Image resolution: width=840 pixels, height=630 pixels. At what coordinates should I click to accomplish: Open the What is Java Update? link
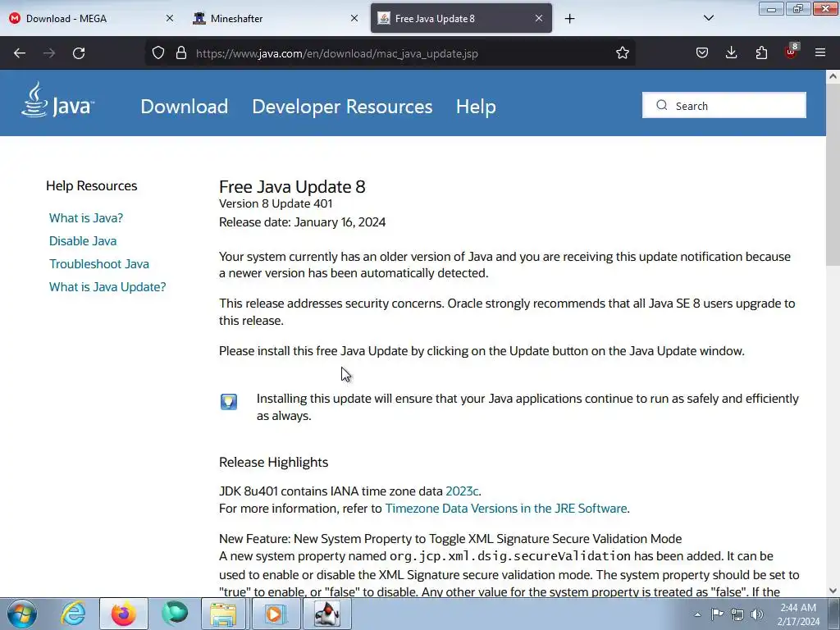(x=107, y=287)
